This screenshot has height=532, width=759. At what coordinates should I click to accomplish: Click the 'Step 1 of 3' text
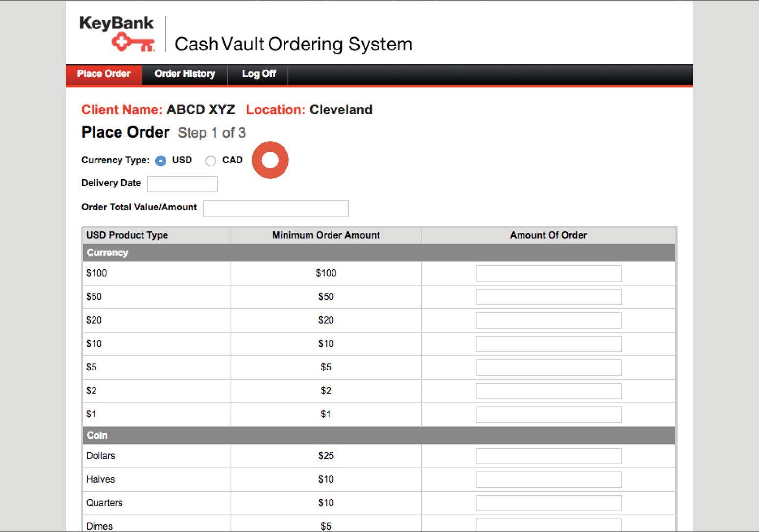point(212,133)
